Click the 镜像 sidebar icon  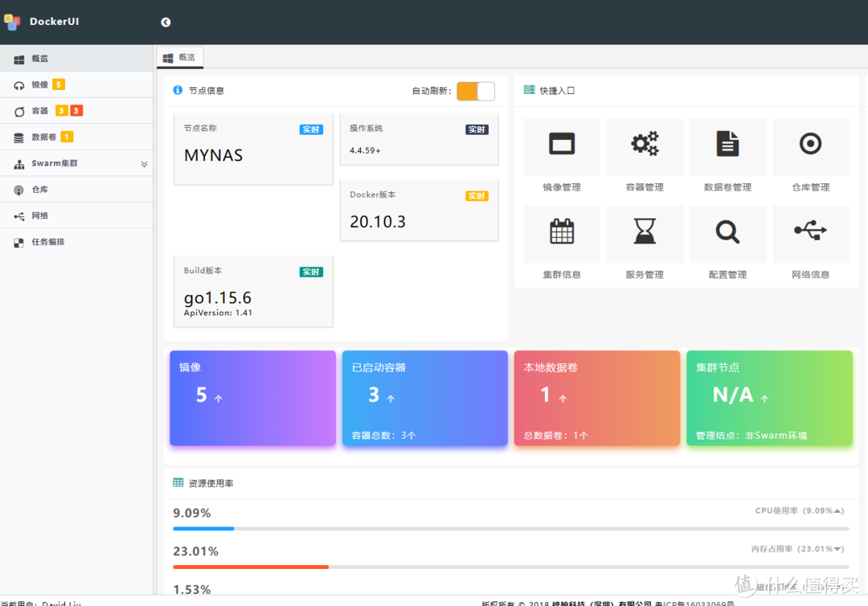(x=18, y=85)
